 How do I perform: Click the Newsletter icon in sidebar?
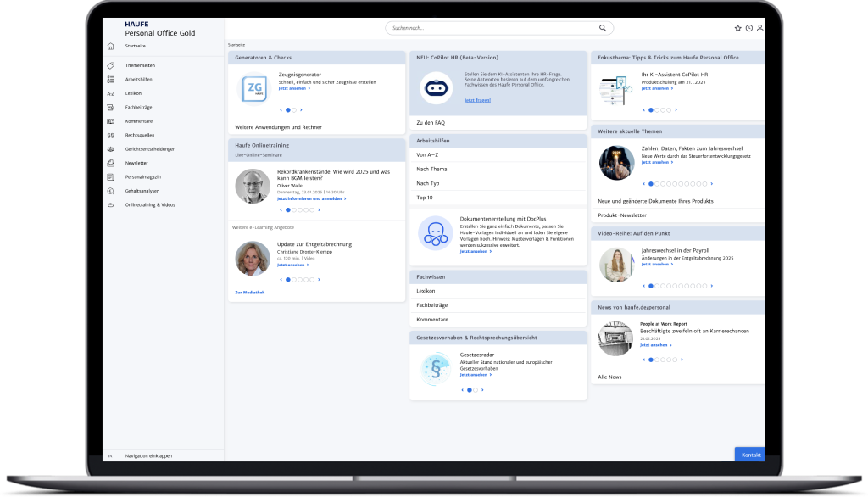pos(111,163)
